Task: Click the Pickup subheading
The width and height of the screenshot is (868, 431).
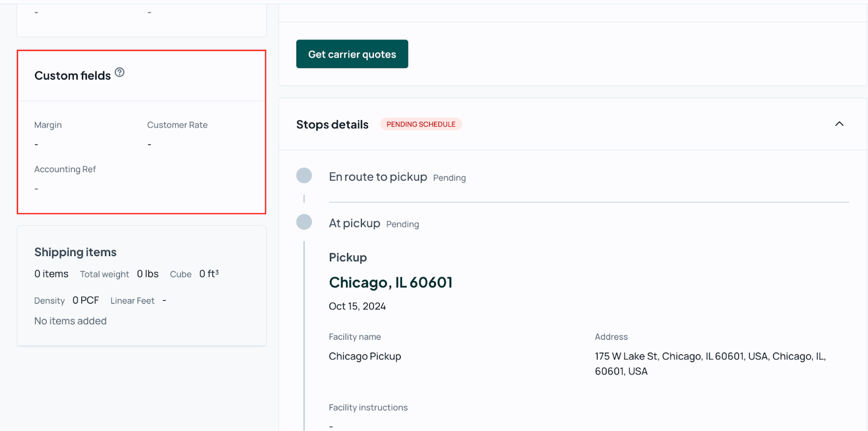Action: 348,257
